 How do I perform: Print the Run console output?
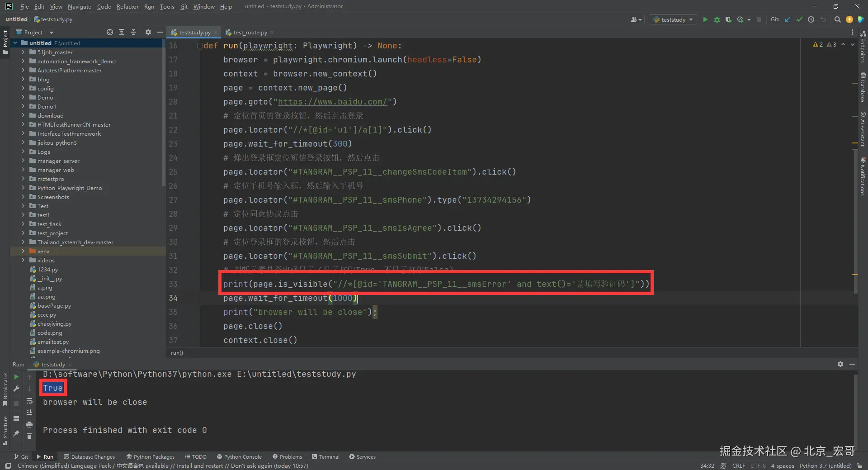tap(29, 424)
